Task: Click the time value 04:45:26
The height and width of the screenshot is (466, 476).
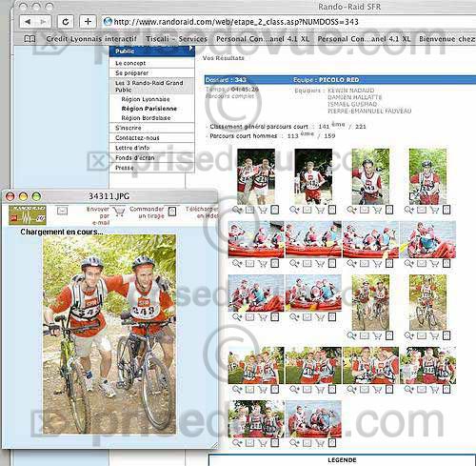Action: pos(245,90)
